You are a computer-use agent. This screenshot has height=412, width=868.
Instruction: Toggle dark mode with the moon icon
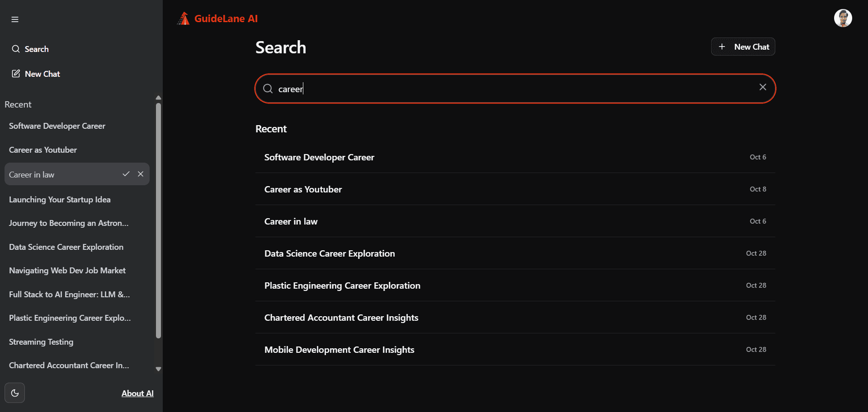15,393
